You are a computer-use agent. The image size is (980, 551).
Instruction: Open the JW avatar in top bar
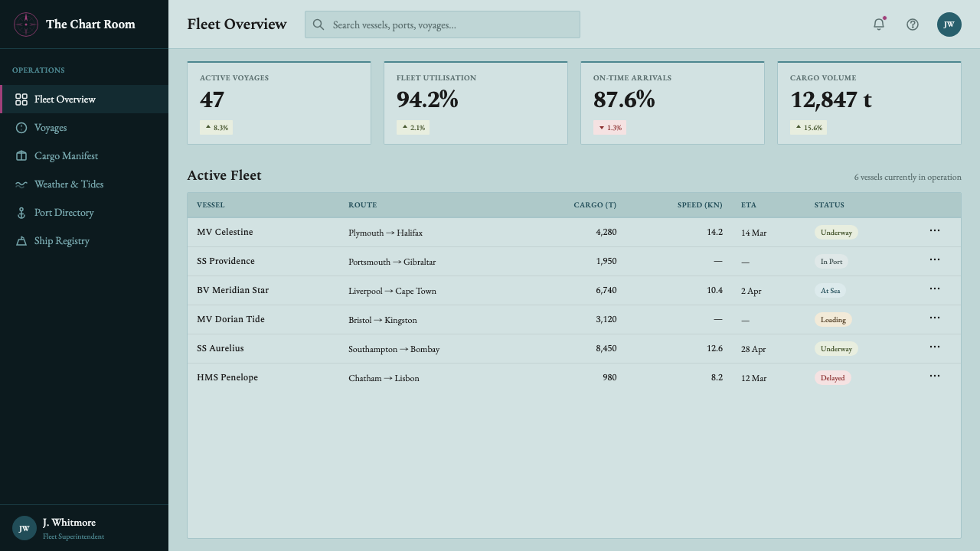tap(949, 24)
